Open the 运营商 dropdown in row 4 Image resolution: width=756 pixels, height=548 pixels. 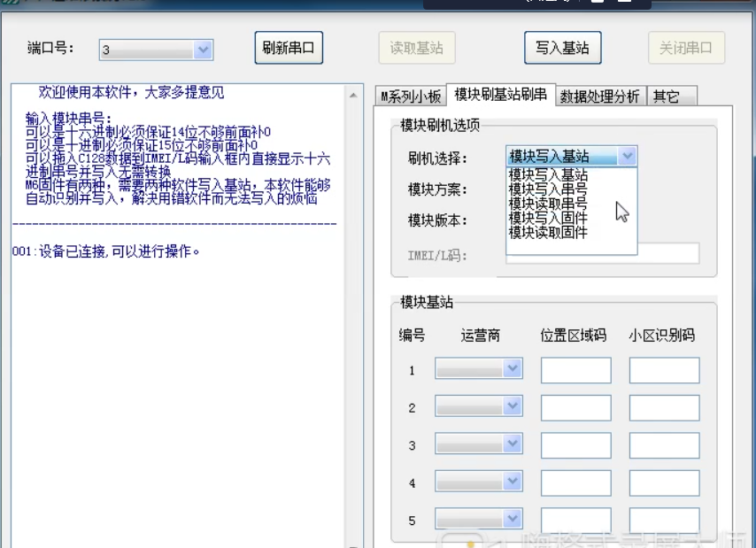tap(479, 482)
